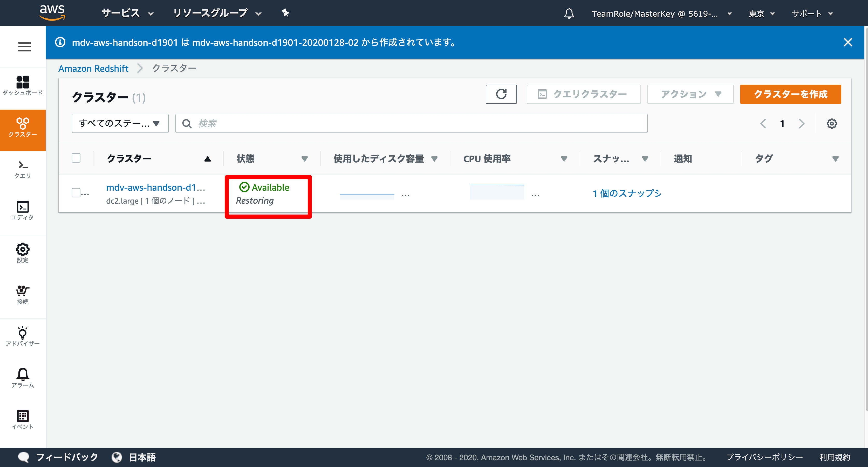Focus the 検索 search field
868x467 pixels.
tap(411, 123)
